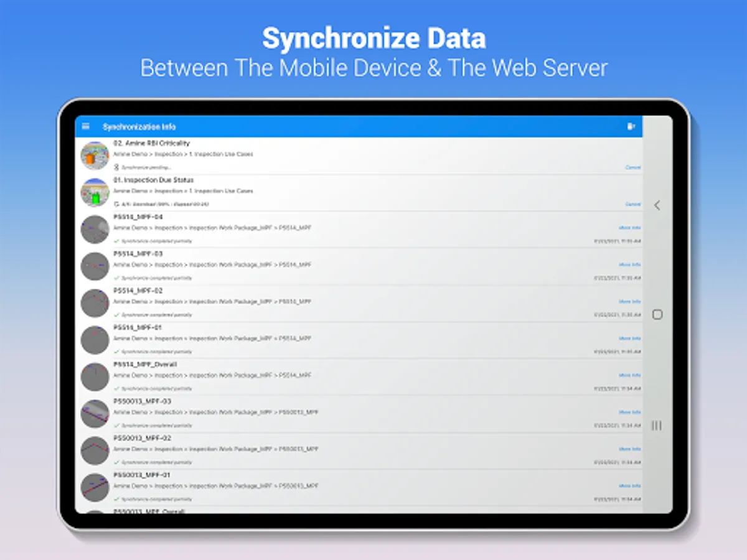The width and height of the screenshot is (747, 560).
Task: Click the 'PS50013_MPF-02' row title
Action: pyautogui.click(x=142, y=438)
